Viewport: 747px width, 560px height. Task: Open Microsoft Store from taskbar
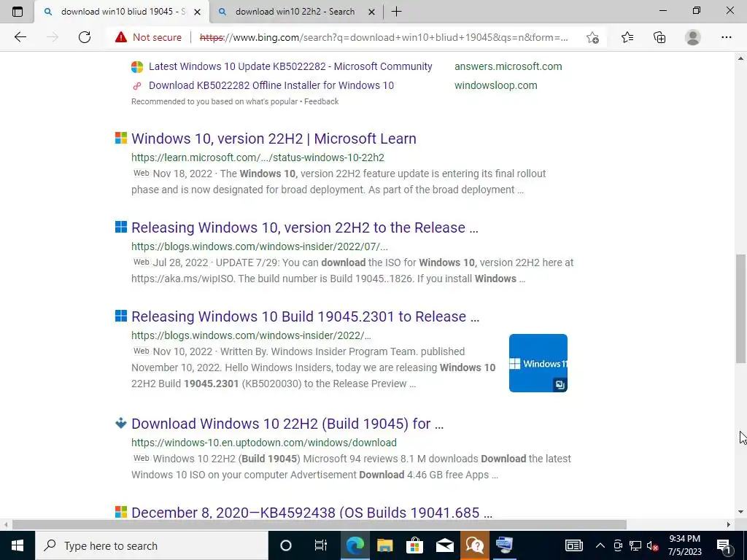[x=415, y=545]
